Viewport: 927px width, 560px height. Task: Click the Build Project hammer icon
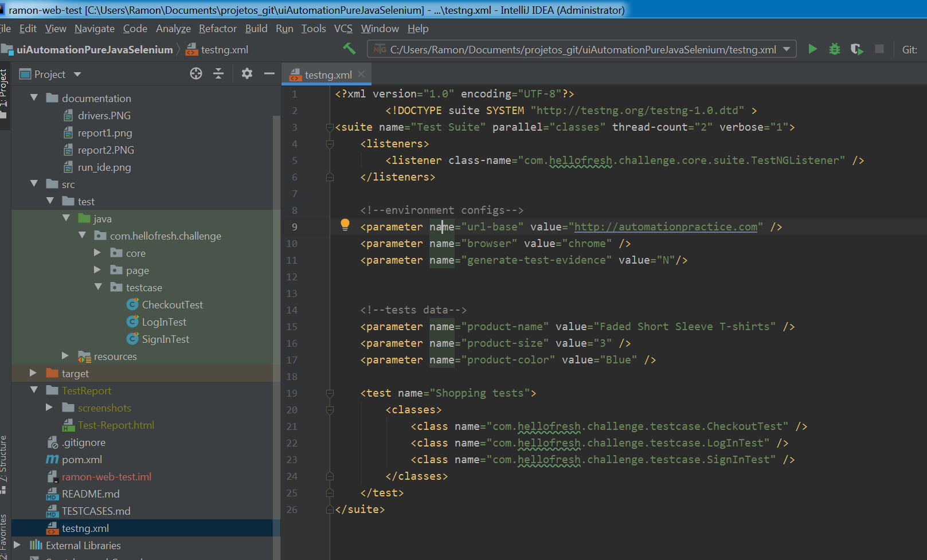tap(349, 49)
